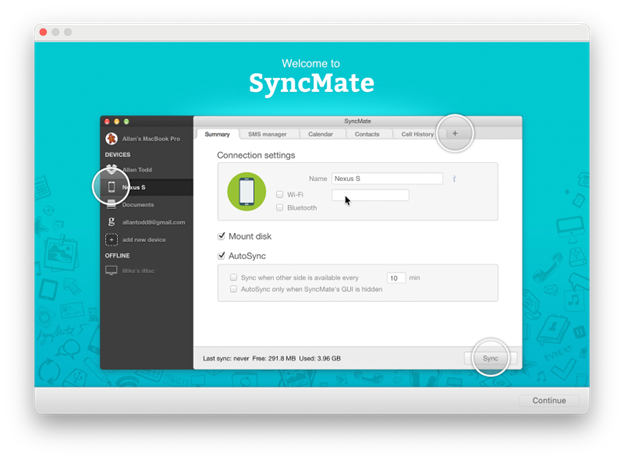Screen dimensions: 624x460
Task: Click the Documents drive icon
Action: coord(111,204)
